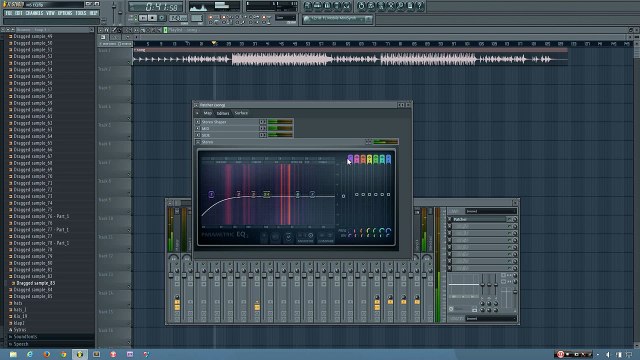Switch to the Map tab in Patcher
Screen dimensions: 640x360
(x=208, y=113)
